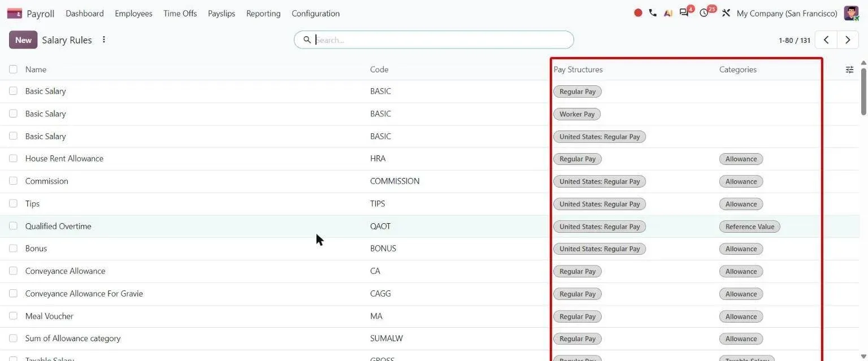Open the Commission salary rule
868x361 pixels.
46,181
